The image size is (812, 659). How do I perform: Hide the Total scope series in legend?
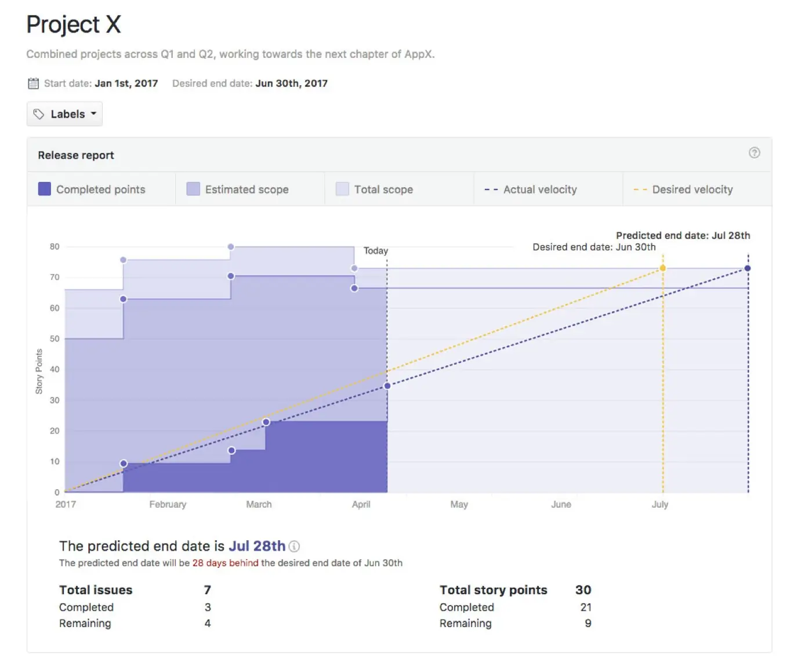pyautogui.click(x=375, y=190)
